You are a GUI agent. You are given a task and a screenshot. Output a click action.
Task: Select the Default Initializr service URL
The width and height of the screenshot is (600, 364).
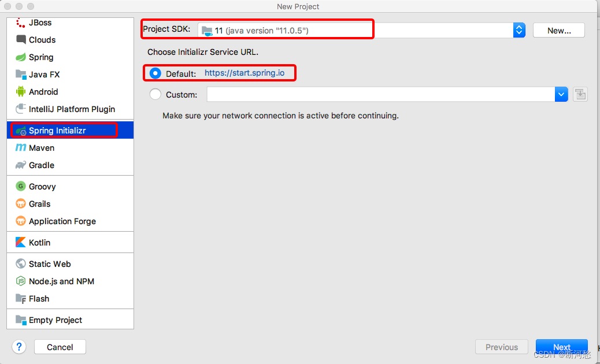155,73
